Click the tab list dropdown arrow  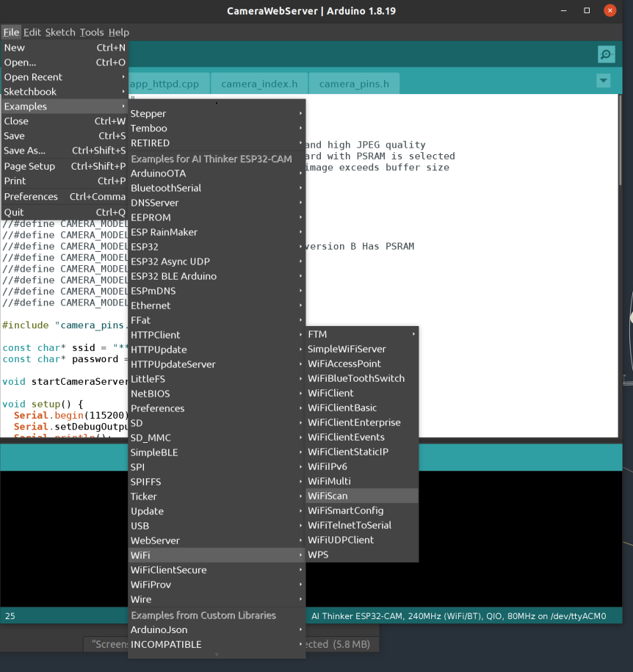[x=604, y=81]
